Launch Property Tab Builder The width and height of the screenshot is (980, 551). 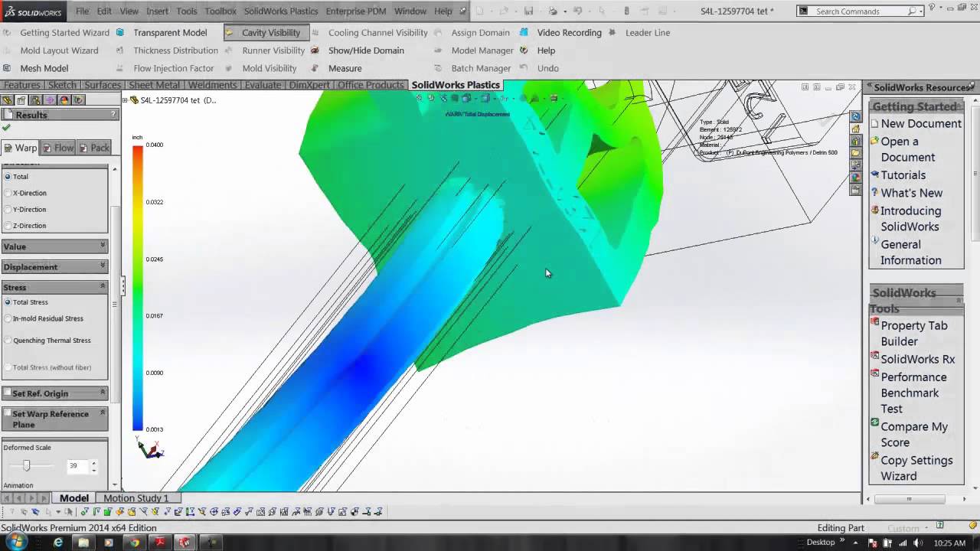coord(913,334)
